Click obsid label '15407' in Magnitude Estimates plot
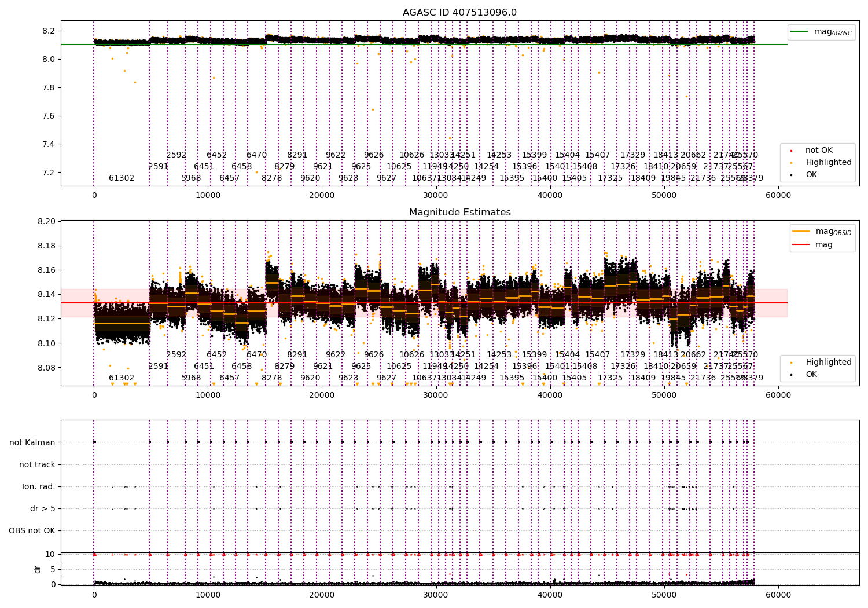 [597, 355]
